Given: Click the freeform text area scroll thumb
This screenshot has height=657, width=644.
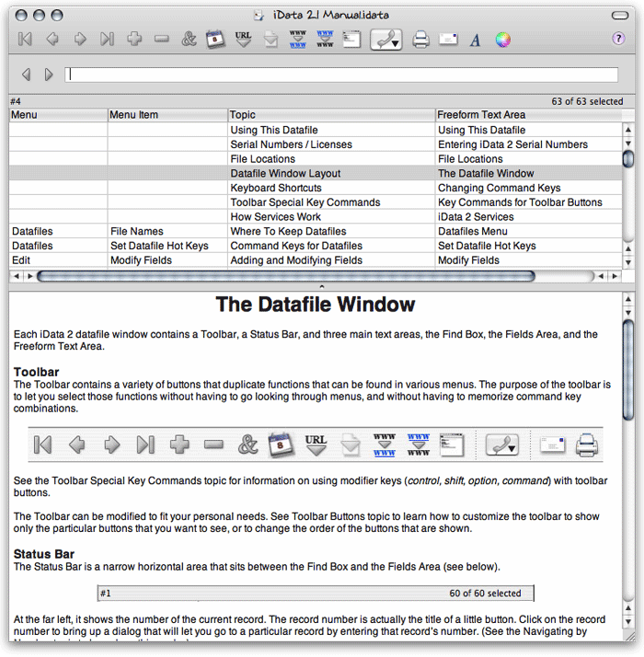Looking at the screenshot, I should pos(628,370).
